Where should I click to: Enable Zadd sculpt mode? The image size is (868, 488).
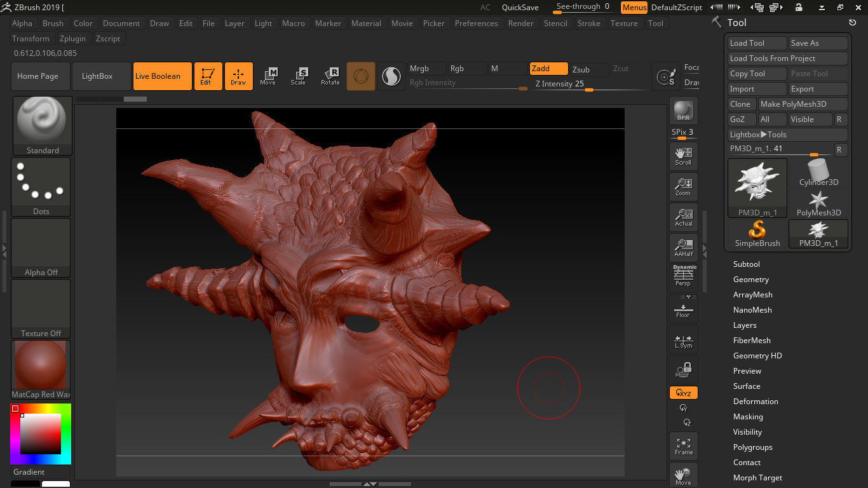pos(548,69)
